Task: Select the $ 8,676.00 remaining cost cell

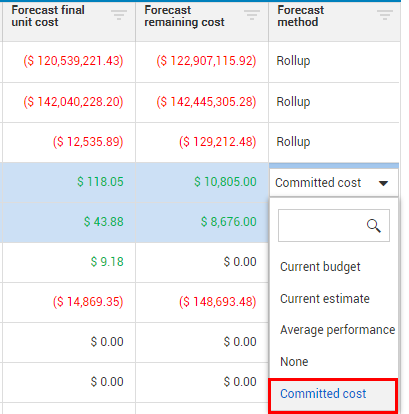Action: pyautogui.click(x=202, y=222)
